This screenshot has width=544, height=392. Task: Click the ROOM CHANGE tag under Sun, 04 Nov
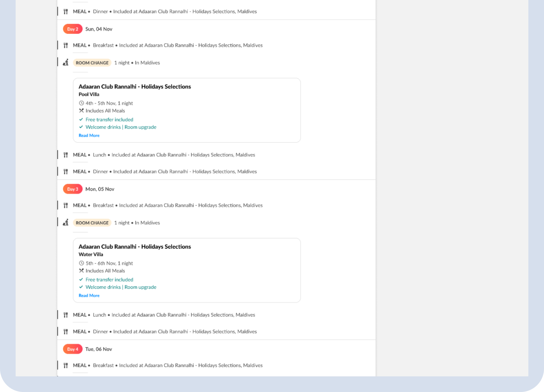[x=92, y=63]
